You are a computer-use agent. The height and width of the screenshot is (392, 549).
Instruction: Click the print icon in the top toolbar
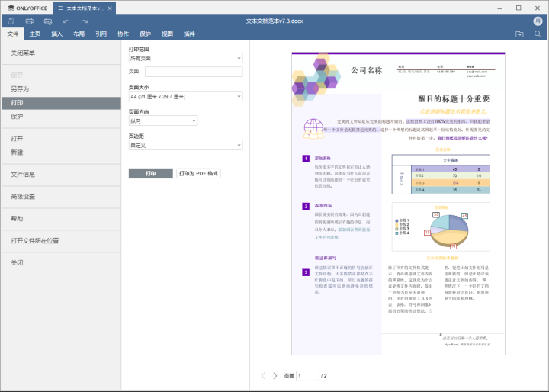point(30,21)
